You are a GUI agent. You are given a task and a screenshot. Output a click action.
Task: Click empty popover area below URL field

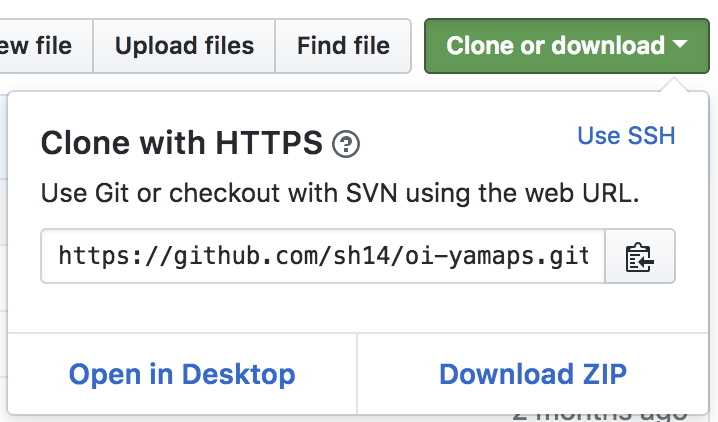click(x=357, y=308)
